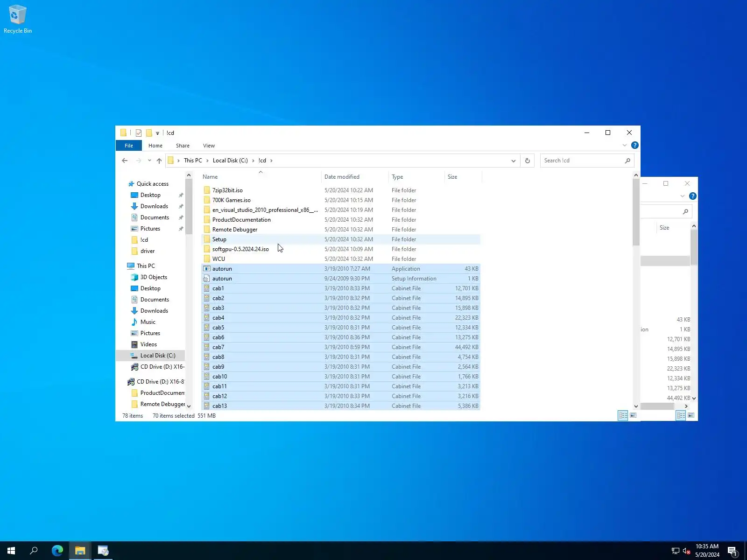Screen dimensions: 747x560
Task: Click the Properties quick access toolbar icon
Action: point(139,133)
